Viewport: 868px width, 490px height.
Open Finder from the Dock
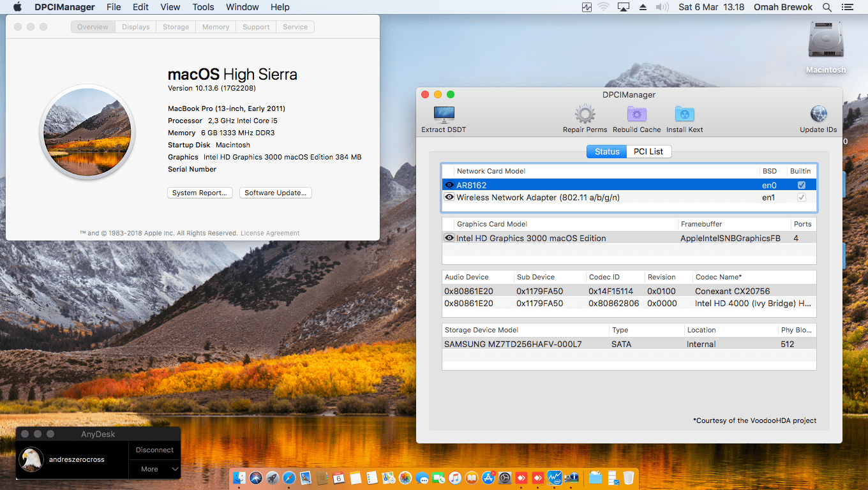click(x=239, y=478)
